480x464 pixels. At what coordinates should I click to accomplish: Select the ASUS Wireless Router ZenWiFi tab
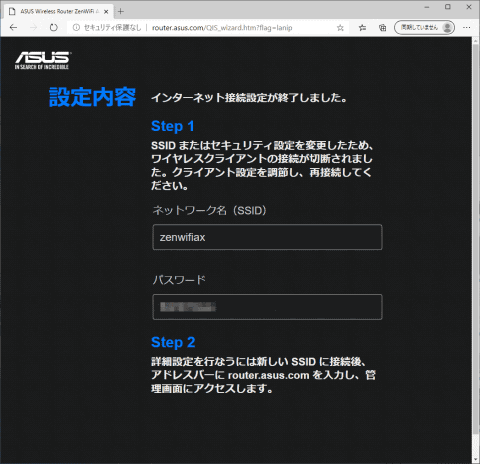58,12
